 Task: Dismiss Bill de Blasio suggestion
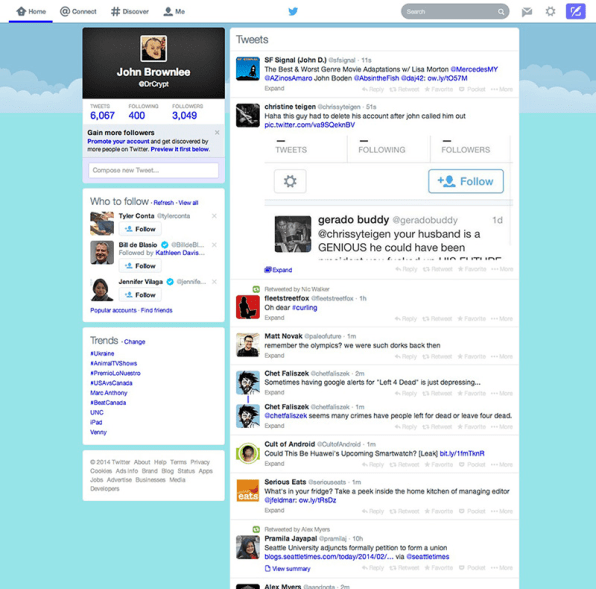pyautogui.click(x=214, y=245)
